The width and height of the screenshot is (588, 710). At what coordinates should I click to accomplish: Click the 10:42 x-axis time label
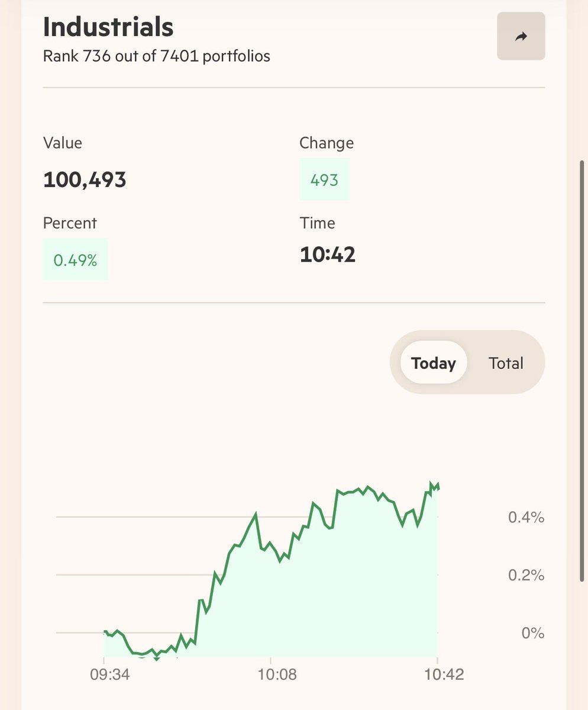tap(437, 675)
